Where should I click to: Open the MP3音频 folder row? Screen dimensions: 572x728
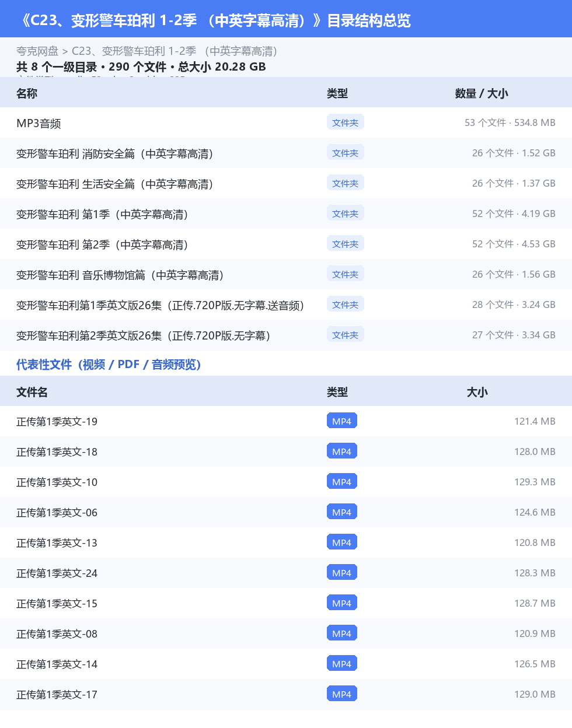pyautogui.click(x=286, y=123)
